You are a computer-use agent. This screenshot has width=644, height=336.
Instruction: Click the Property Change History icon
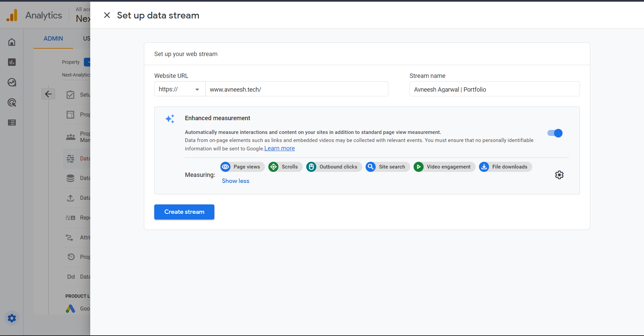click(71, 257)
